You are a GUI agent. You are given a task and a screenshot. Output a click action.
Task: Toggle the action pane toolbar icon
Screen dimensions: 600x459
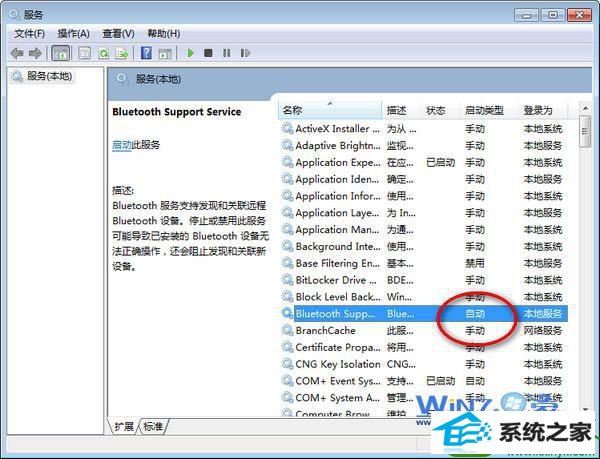(x=165, y=53)
